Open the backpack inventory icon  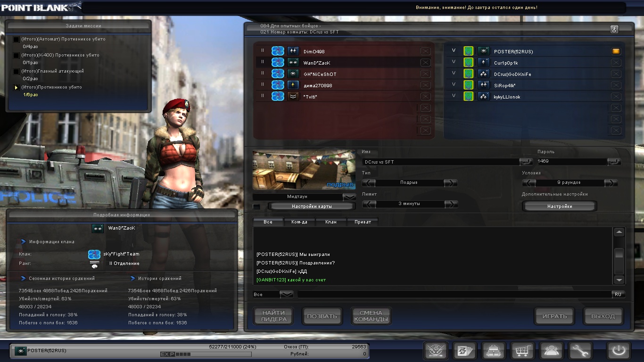[494, 351]
